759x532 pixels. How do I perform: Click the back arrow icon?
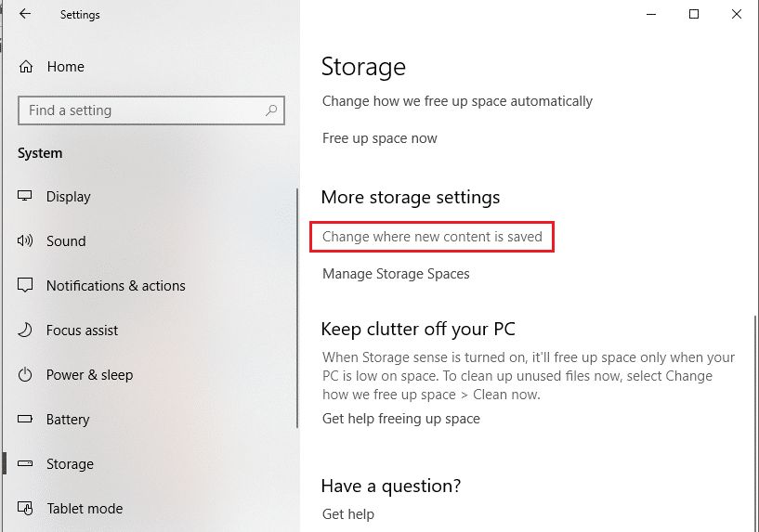coord(25,14)
